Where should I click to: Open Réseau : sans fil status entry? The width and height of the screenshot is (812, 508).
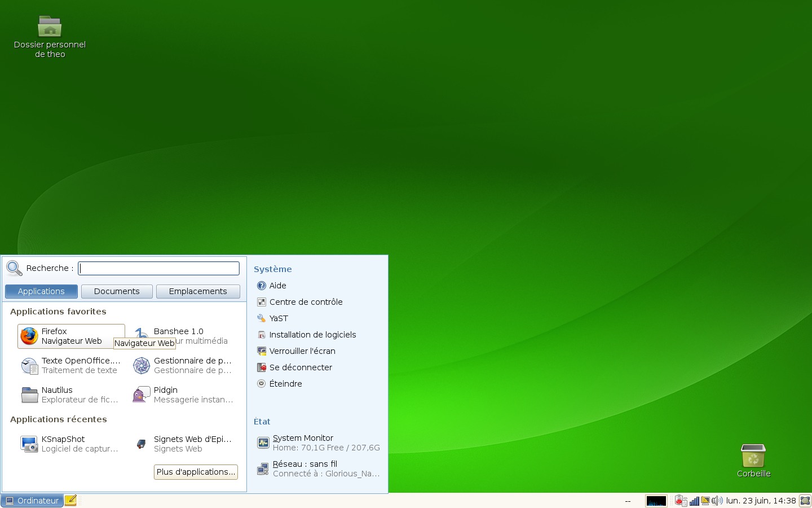tap(319, 468)
